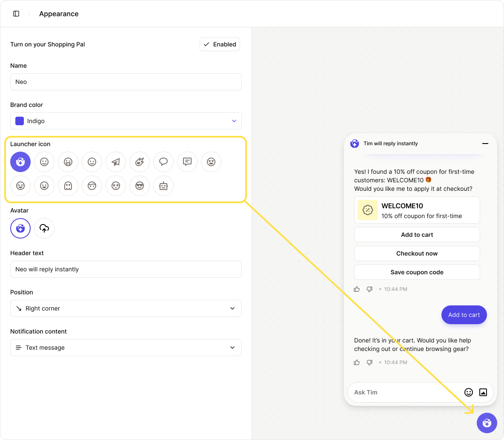
Task: Select the robot launcher icon
Action: click(163, 186)
